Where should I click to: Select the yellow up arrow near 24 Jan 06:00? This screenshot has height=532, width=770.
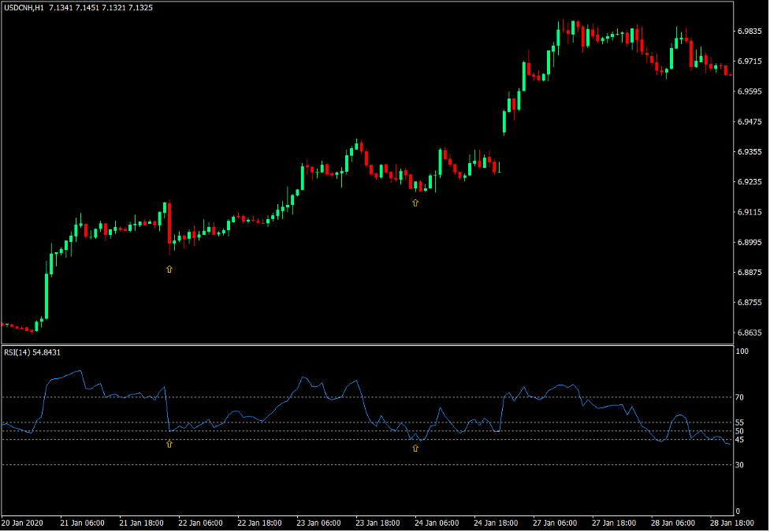[415, 203]
